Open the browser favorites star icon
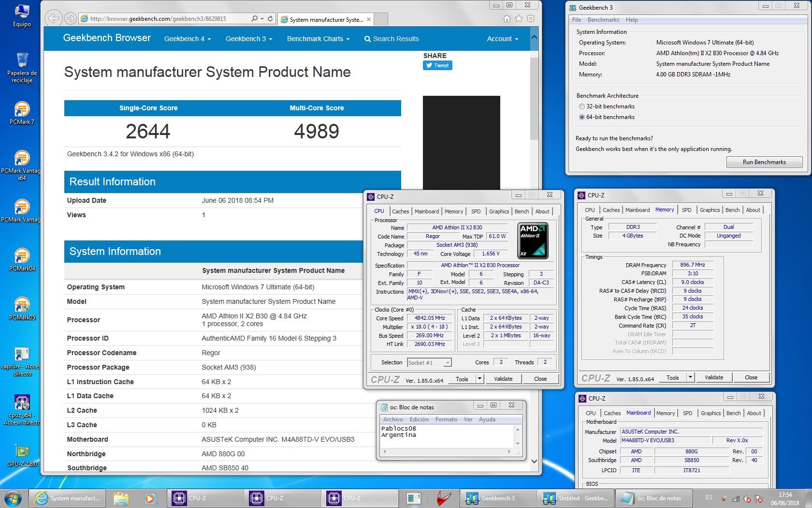 coord(519,18)
